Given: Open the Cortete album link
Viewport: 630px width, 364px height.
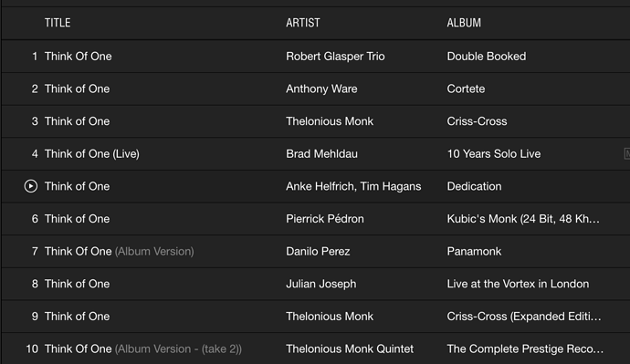Looking at the screenshot, I should [x=466, y=88].
